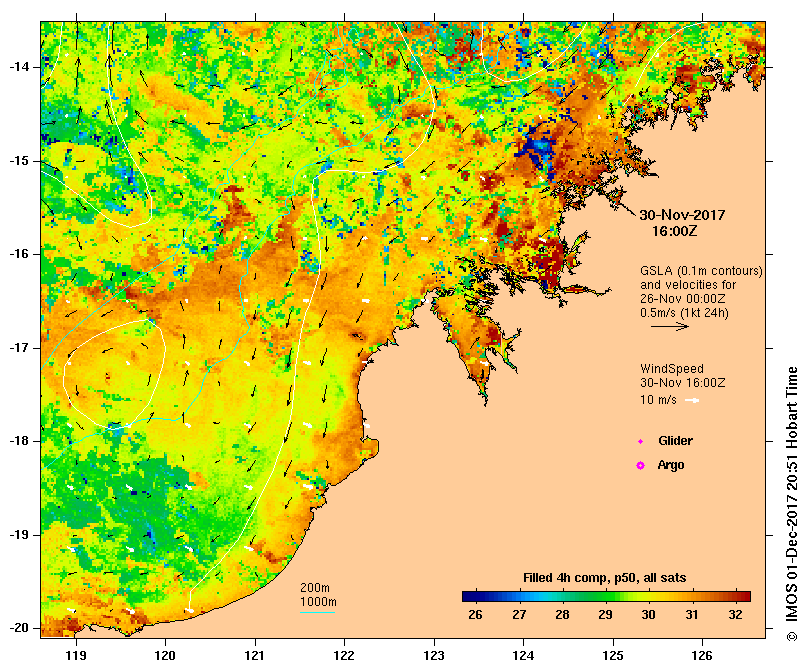809x672 pixels.
Task: Click the latitude label '-20'
Action: point(19,628)
